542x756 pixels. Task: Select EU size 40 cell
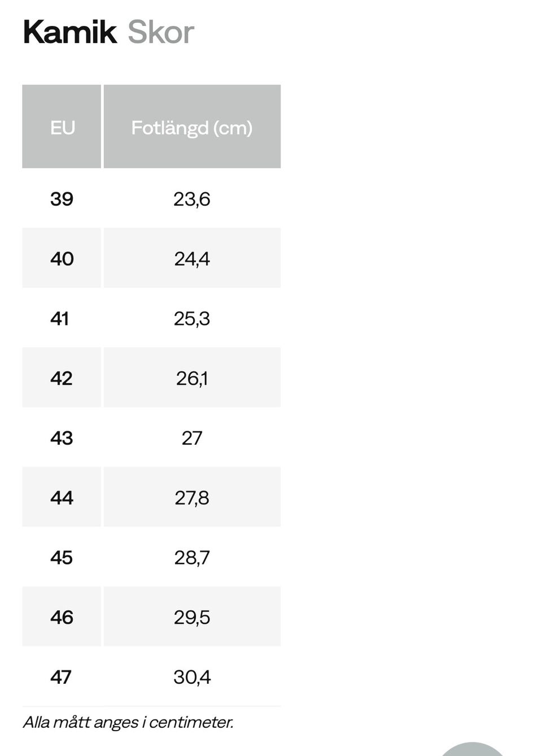tap(62, 259)
